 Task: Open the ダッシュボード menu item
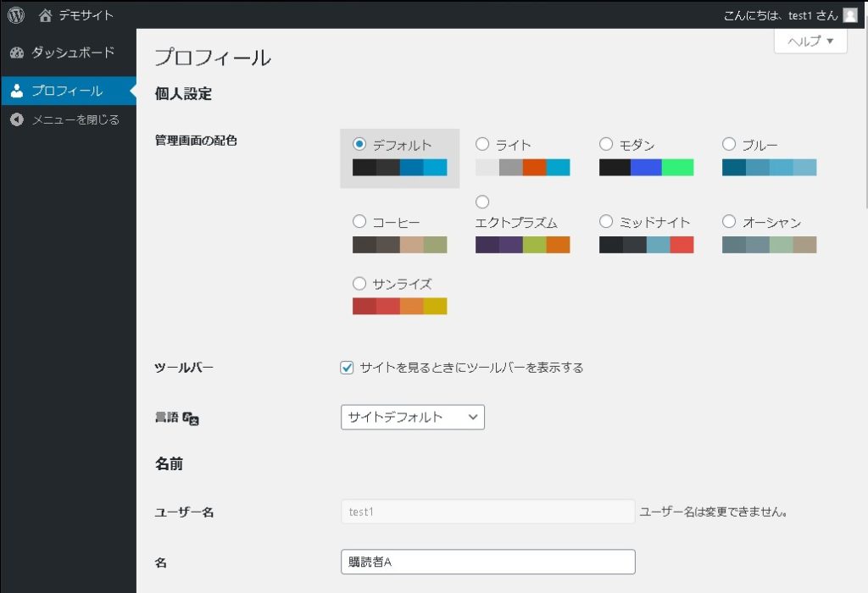tap(72, 53)
